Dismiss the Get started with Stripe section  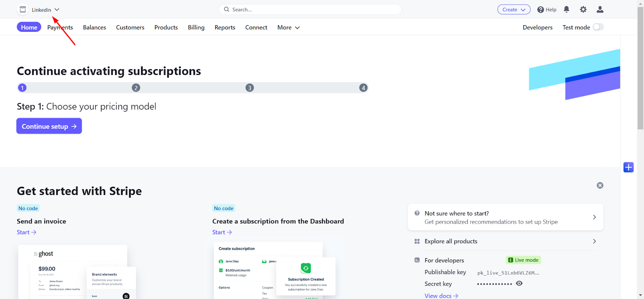600,186
